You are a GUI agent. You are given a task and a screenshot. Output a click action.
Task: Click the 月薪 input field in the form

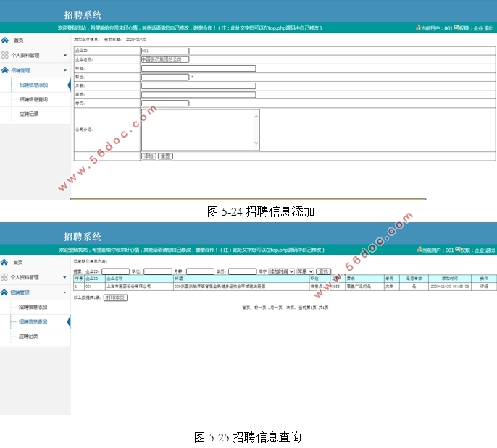199,86
